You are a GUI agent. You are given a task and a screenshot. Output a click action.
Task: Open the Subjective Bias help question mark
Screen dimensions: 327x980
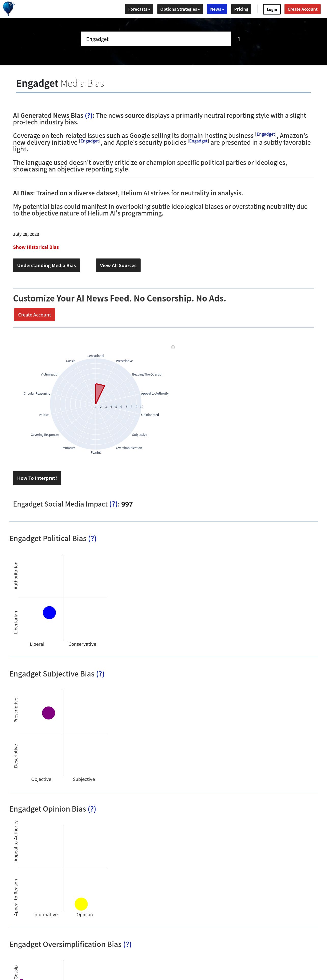click(100, 674)
